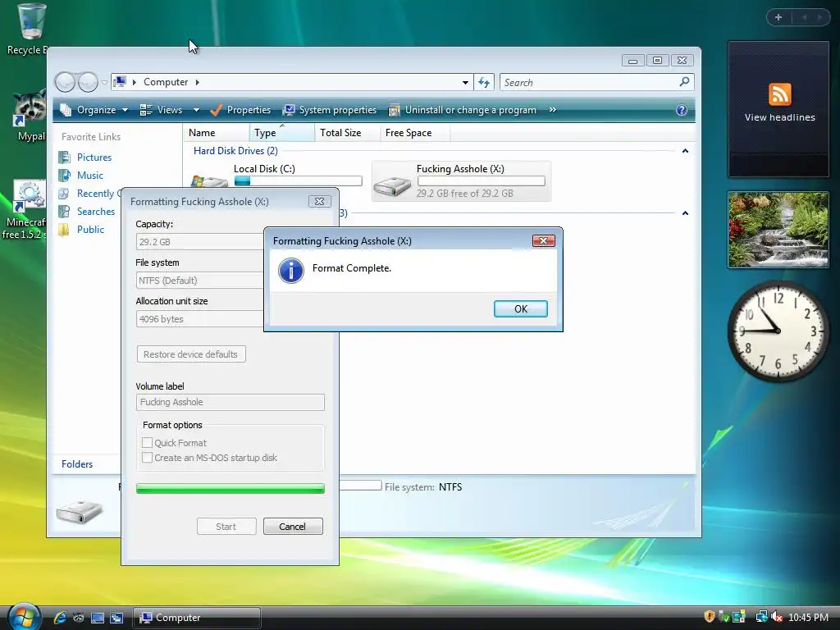Image resolution: width=840 pixels, height=630 pixels.
Task: Click the Start button in Format dialog
Action: (226, 526)
